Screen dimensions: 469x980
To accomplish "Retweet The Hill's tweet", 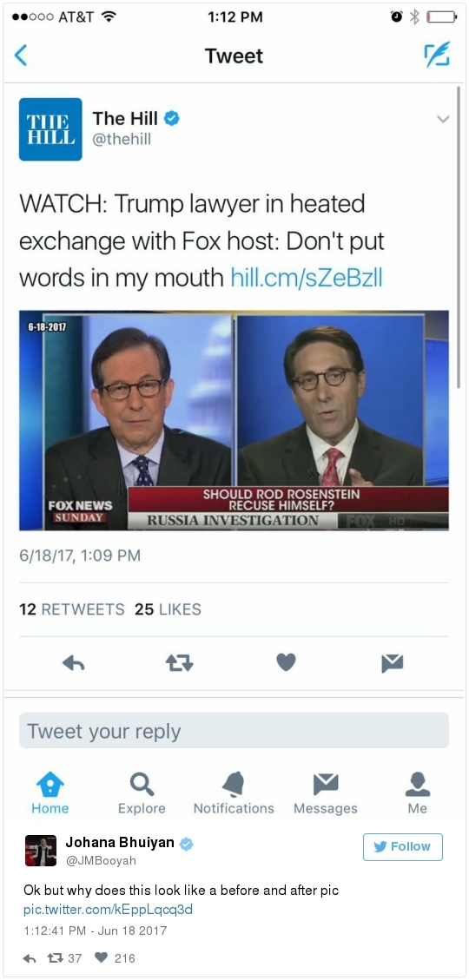I will (180, 663).
